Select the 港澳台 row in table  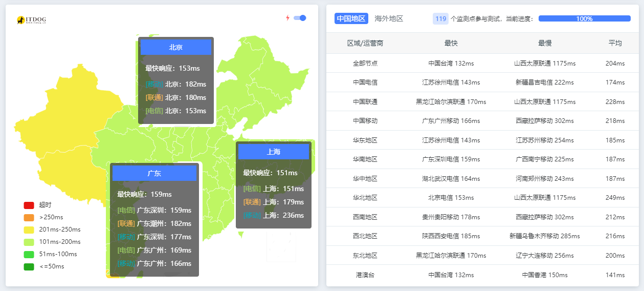click(x=365, y=275)
